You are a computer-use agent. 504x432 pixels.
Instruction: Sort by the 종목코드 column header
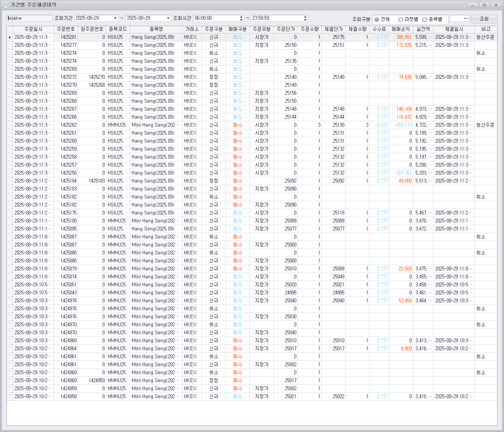(x=118, y=29)
